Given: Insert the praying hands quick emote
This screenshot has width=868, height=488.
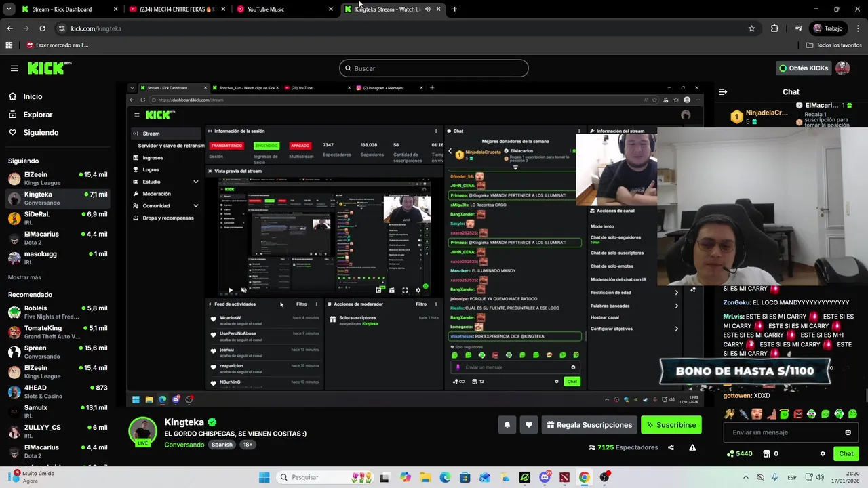Looking at the screenshot, I should coord(730,413).
